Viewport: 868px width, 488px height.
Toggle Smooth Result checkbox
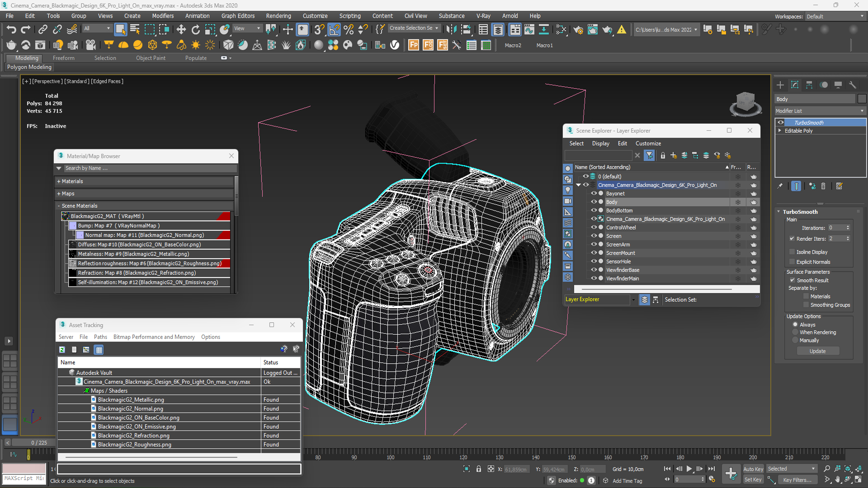(793, 280)
